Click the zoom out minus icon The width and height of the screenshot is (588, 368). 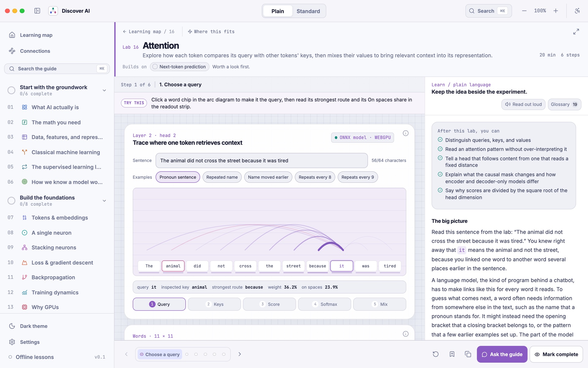click(524, 11)
